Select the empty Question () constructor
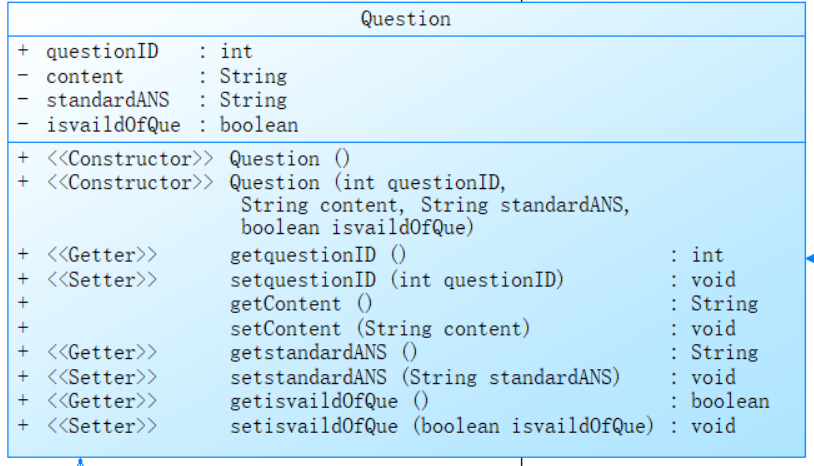The width and height of the screenshot is (814, 466). 289,159
